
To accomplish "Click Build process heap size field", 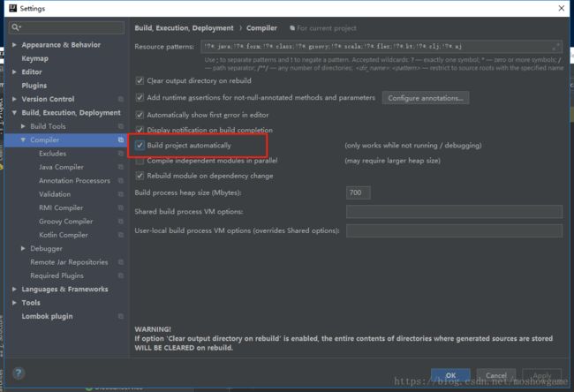I will click(358, 192).
